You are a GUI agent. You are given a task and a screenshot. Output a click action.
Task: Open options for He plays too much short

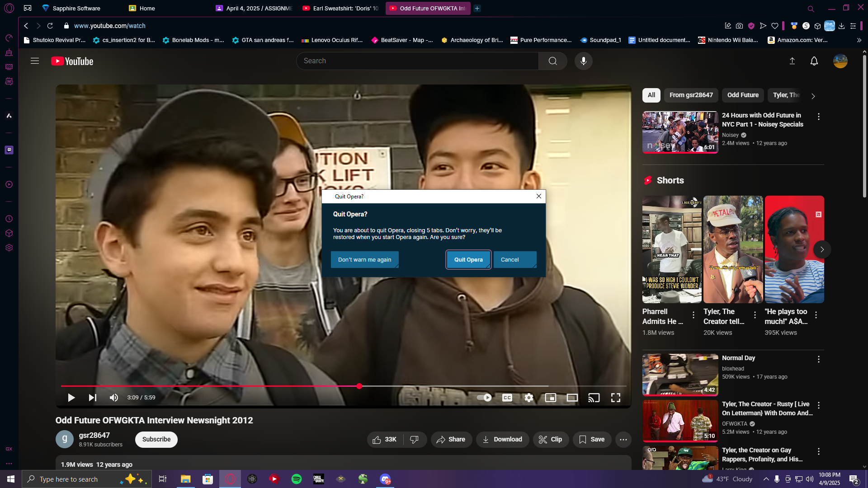[x=816, y=315]
